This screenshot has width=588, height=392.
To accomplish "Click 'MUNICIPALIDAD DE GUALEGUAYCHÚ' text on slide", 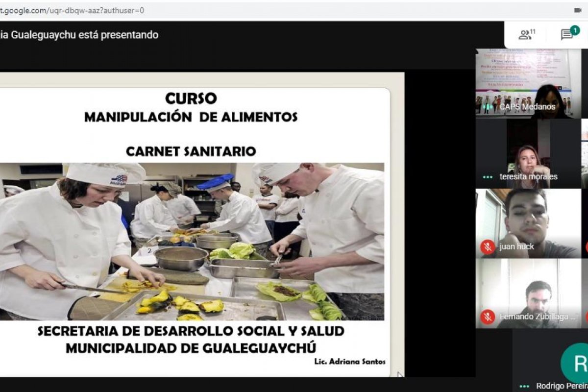I will (191, 348).
